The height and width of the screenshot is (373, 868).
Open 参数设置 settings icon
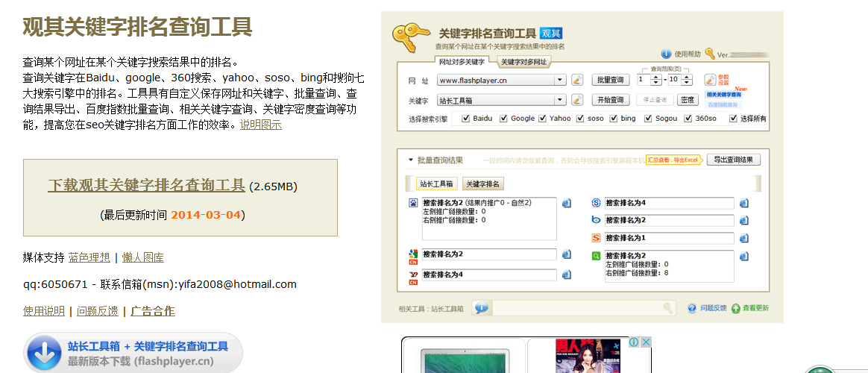(710, 80)
